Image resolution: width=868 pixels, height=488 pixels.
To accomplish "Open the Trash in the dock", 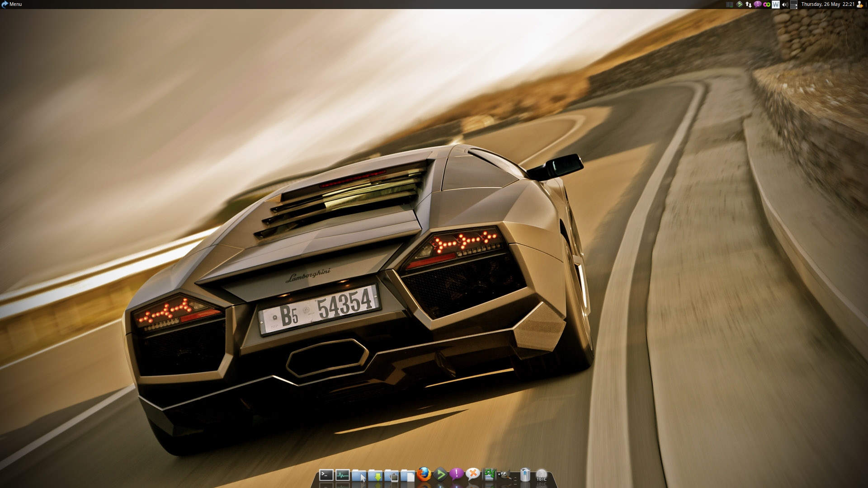I will (x=525, y=474).
